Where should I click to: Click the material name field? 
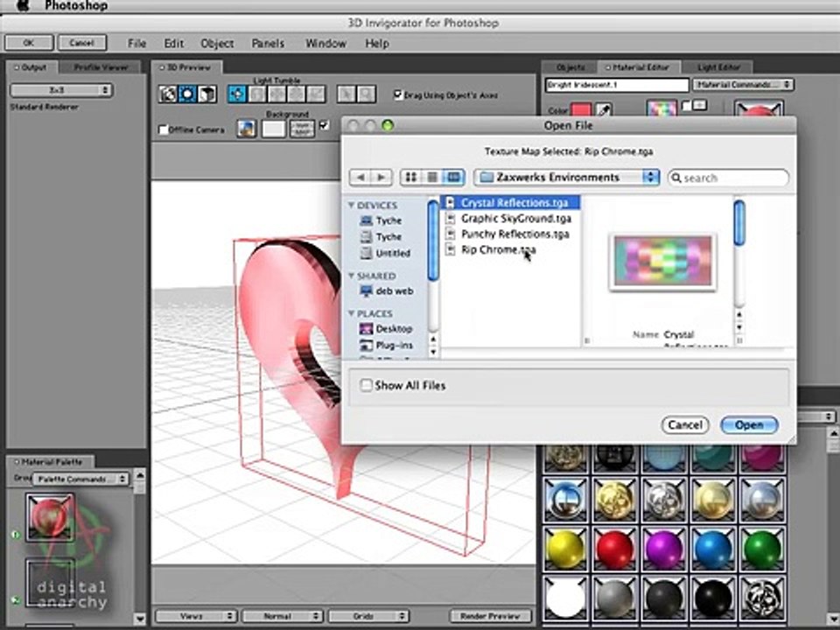pyautogui.click(x=617, y=85)
